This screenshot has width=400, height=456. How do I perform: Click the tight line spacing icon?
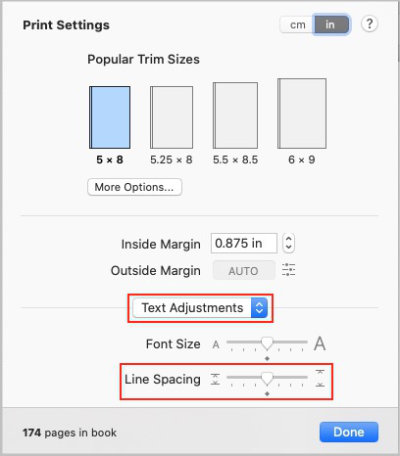pos(215,379)
